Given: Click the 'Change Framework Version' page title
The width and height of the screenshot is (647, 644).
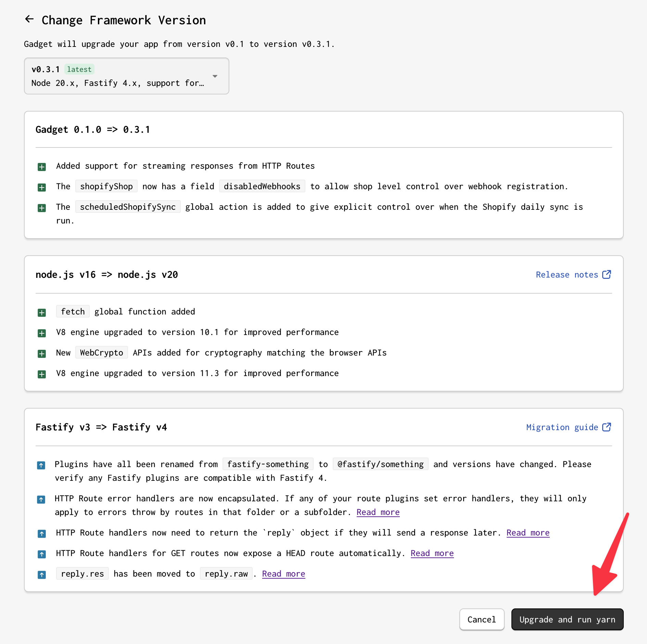Looking at the screenshot, I should 124,20.
